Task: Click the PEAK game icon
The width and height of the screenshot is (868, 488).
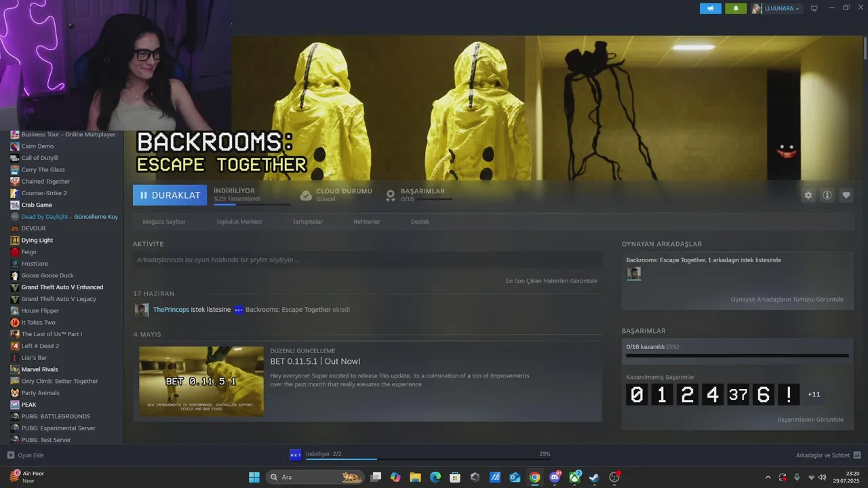Action: point(15,405)
